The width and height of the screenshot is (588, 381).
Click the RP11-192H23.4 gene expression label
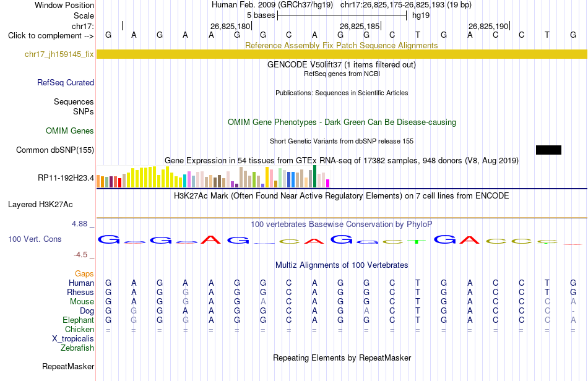coord(66,178)
